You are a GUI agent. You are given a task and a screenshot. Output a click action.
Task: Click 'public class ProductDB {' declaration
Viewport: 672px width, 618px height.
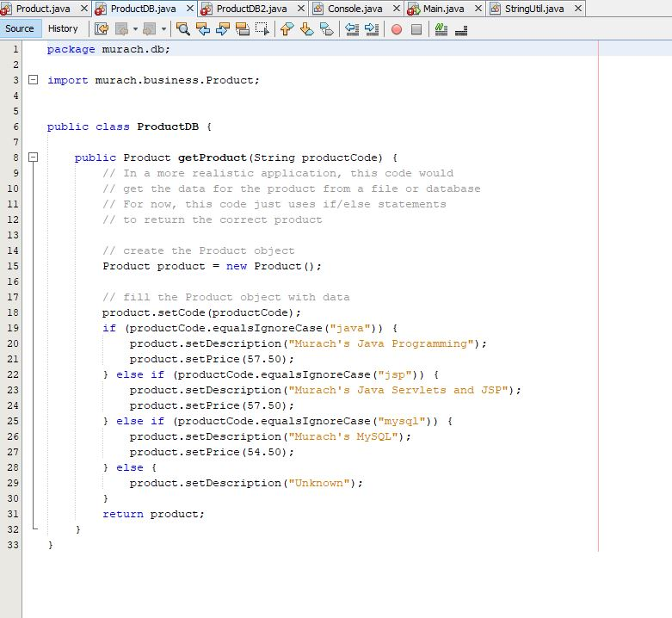(129, 127)
